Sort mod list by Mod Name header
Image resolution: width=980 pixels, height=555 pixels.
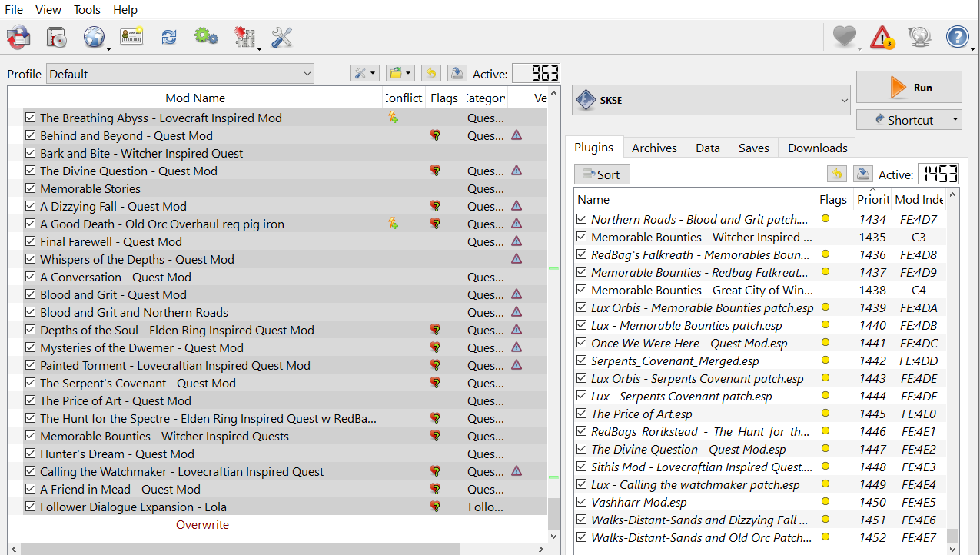point(195,98)
